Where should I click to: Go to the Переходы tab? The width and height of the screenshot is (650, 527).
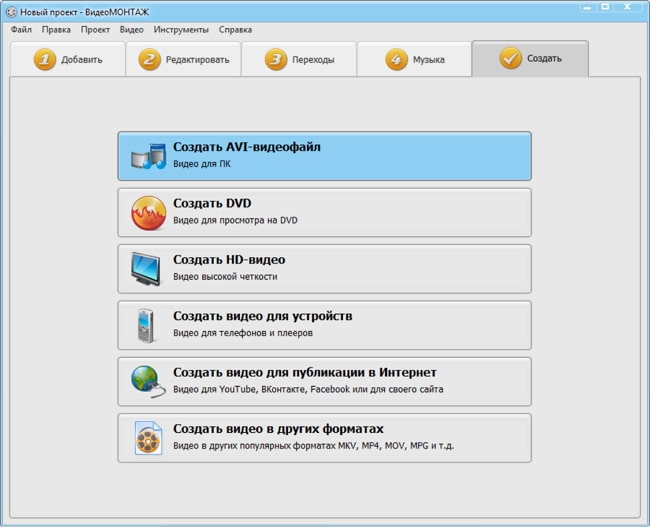(299, 60)
